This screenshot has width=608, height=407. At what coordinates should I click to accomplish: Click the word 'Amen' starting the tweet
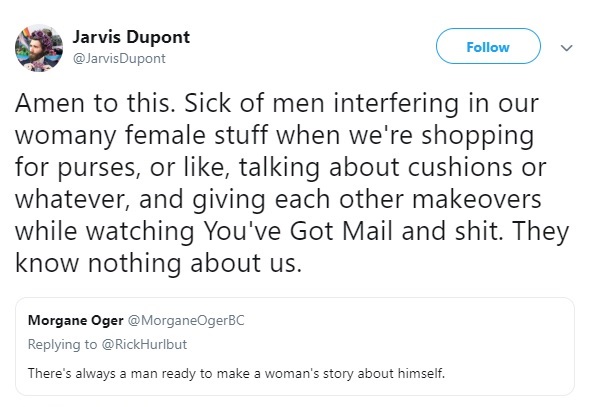tap(50, 103)
